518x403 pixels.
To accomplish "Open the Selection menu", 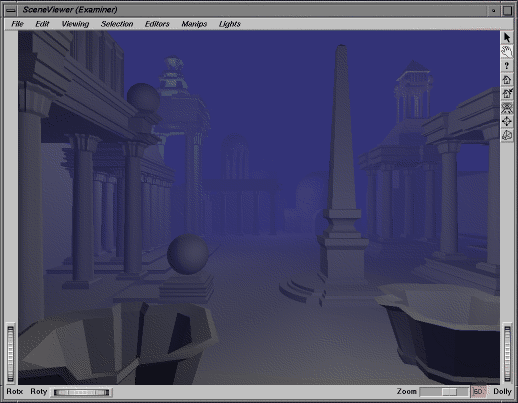I will point(117,24).
